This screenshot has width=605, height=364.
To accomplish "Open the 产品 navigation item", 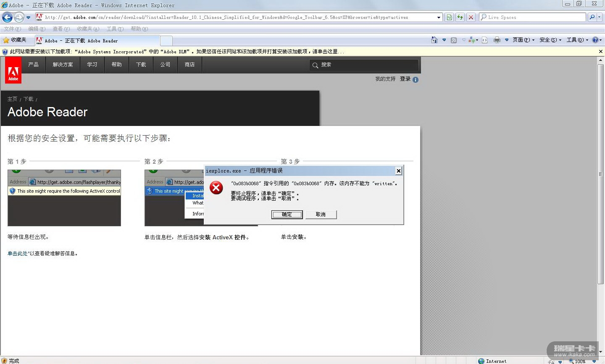I will 34,65.
